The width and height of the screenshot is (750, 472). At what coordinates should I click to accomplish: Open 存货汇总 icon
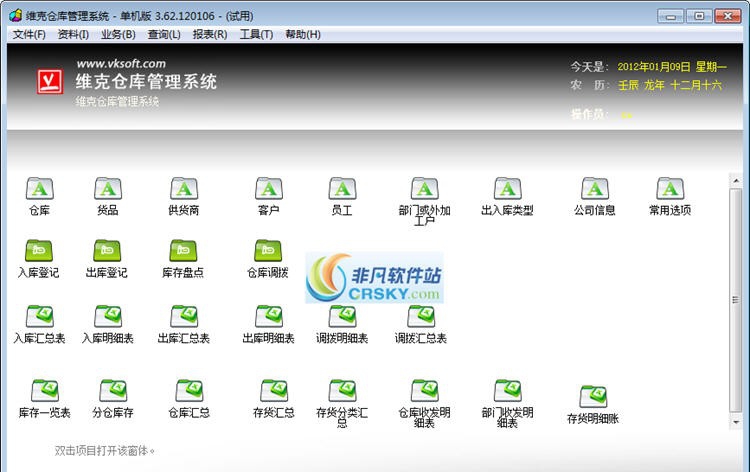pos(274,391)
